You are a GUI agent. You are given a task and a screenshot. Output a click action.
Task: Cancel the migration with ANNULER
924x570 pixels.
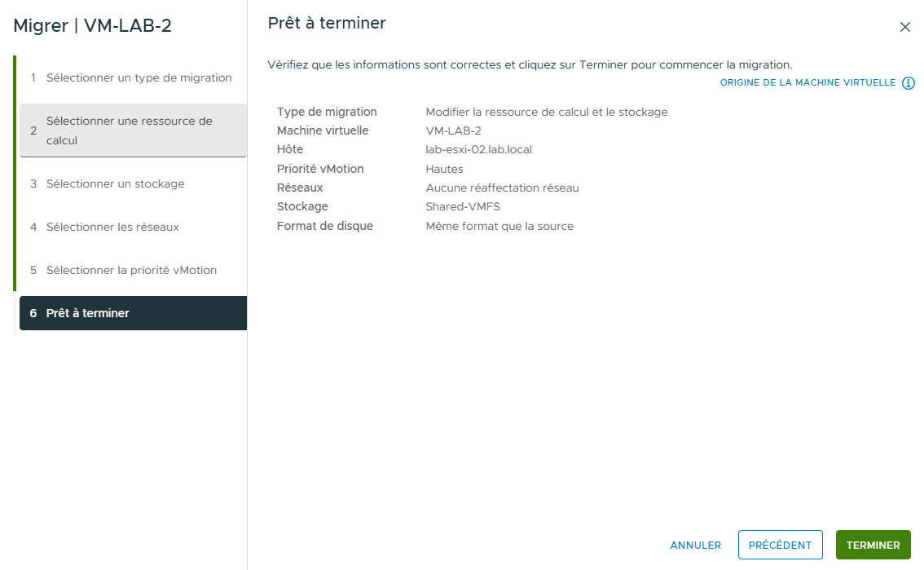[694, 545]
